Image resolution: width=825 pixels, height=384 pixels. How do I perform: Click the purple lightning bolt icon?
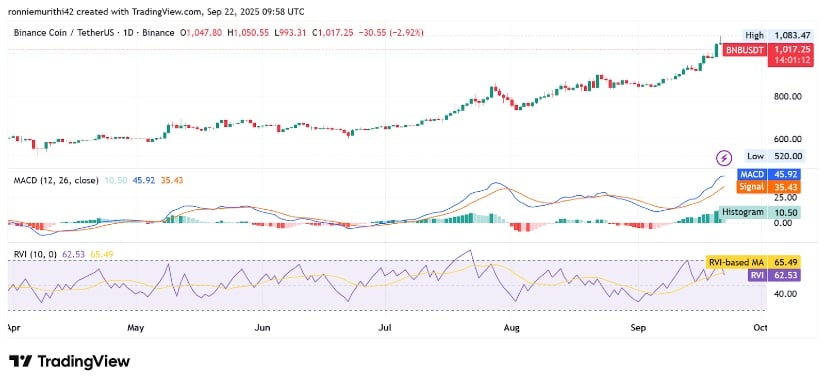tap(725, 157)
